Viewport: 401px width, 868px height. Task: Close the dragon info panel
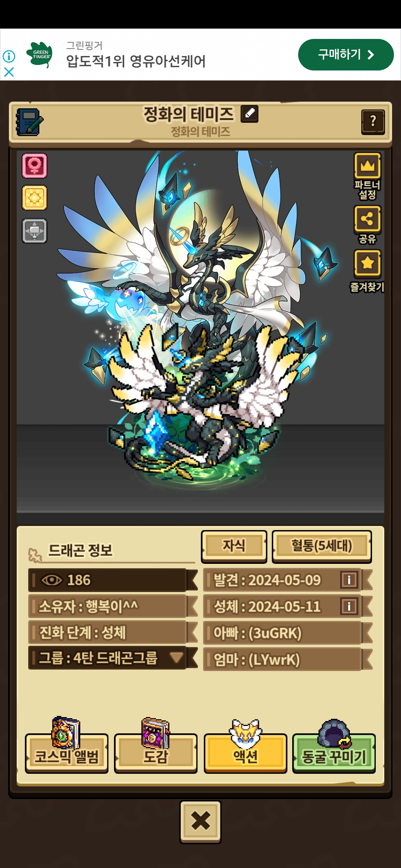(x=200, y=821)
